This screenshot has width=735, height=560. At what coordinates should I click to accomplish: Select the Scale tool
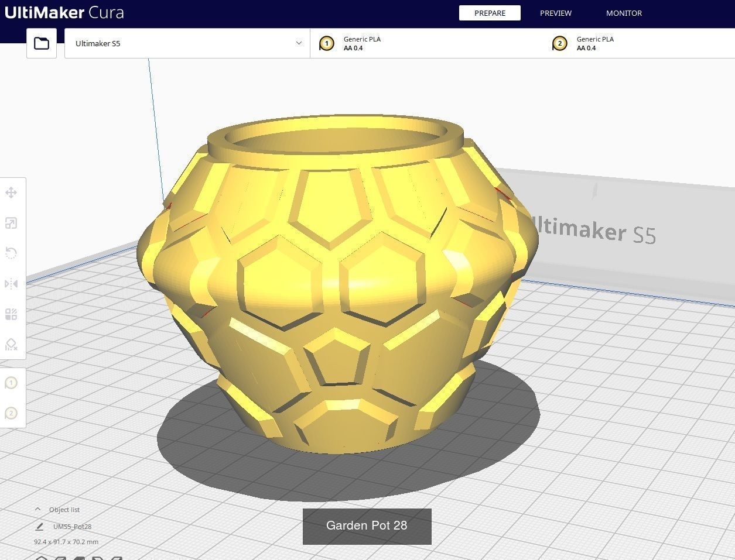[11, 223]
